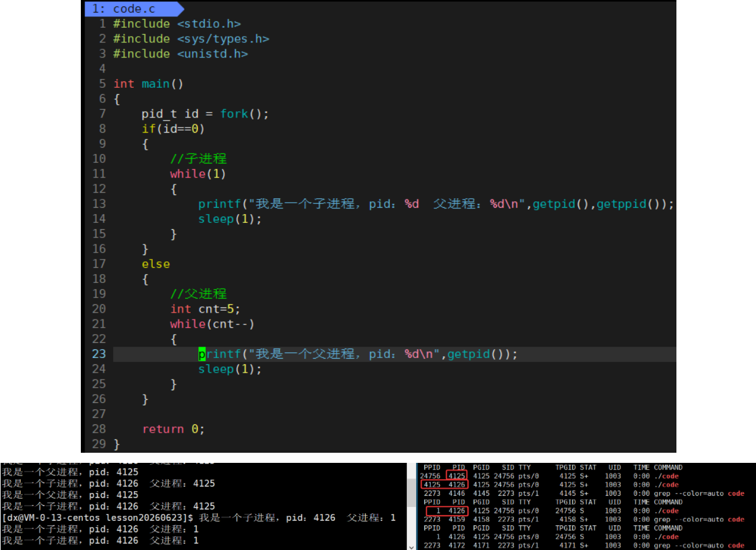This screenshot has height=550, width=756.
Task: Click 'sleep(1);' on line 14
Action: tap(230, 219)
